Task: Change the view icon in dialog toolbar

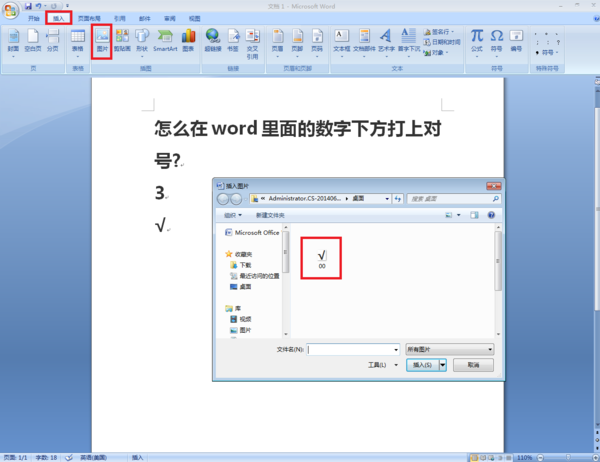Action: pos(449,215)
